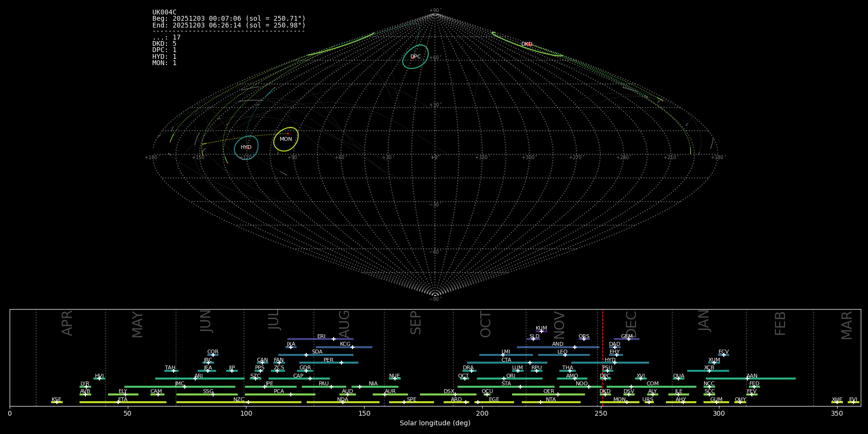Image resolution: width=868 pixels, height=434 pixels.
Task: Click the peak cross on the ORI bar
Action: [x=504, y=379]
